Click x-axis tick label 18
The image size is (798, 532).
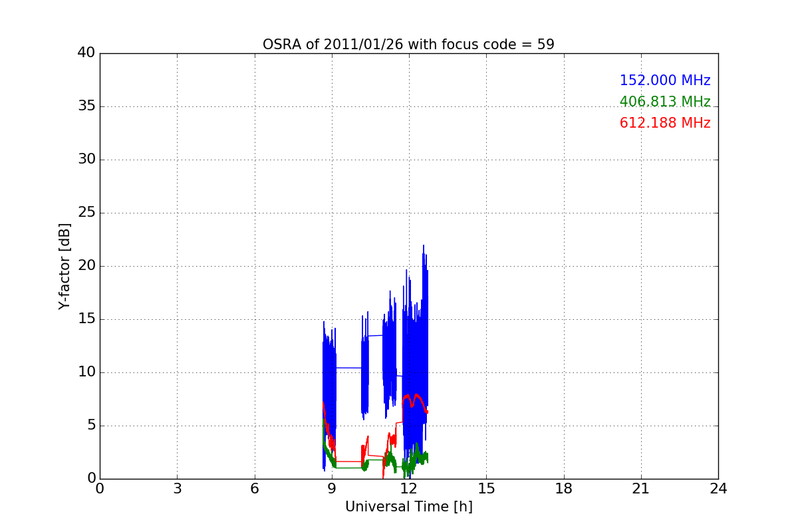pyautogui.click(x=564, y=489)
